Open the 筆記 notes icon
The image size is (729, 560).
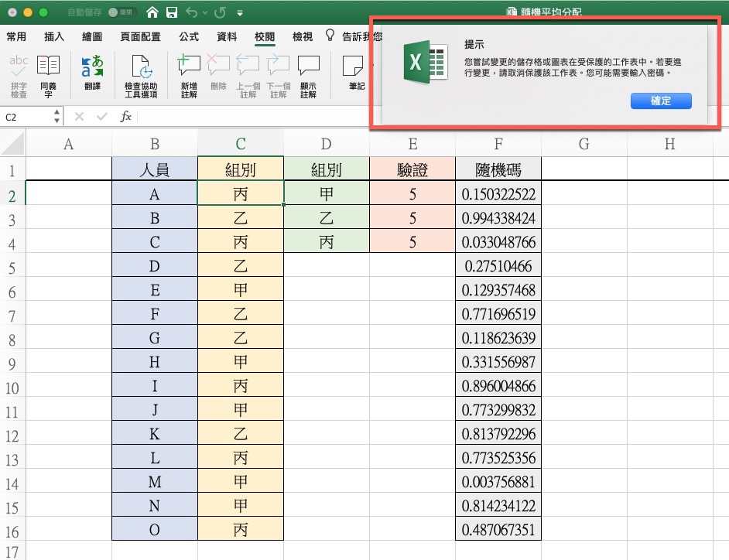tap(354, 67)
